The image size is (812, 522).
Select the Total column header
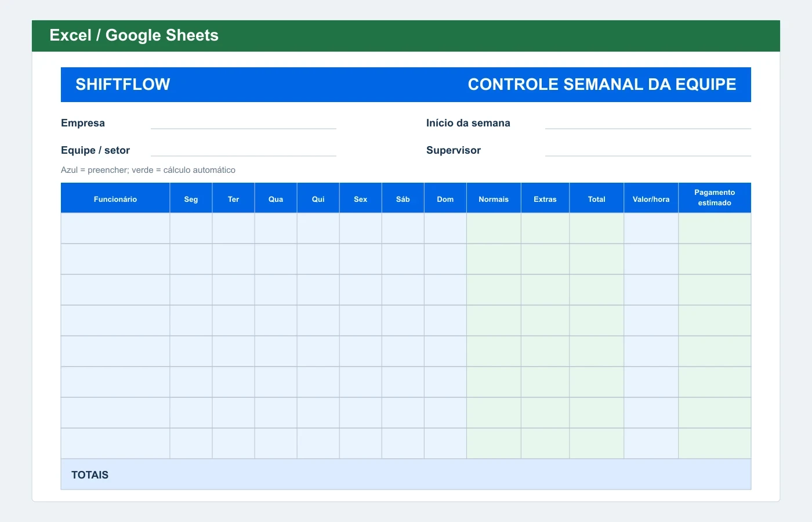[x=596, y=198]
